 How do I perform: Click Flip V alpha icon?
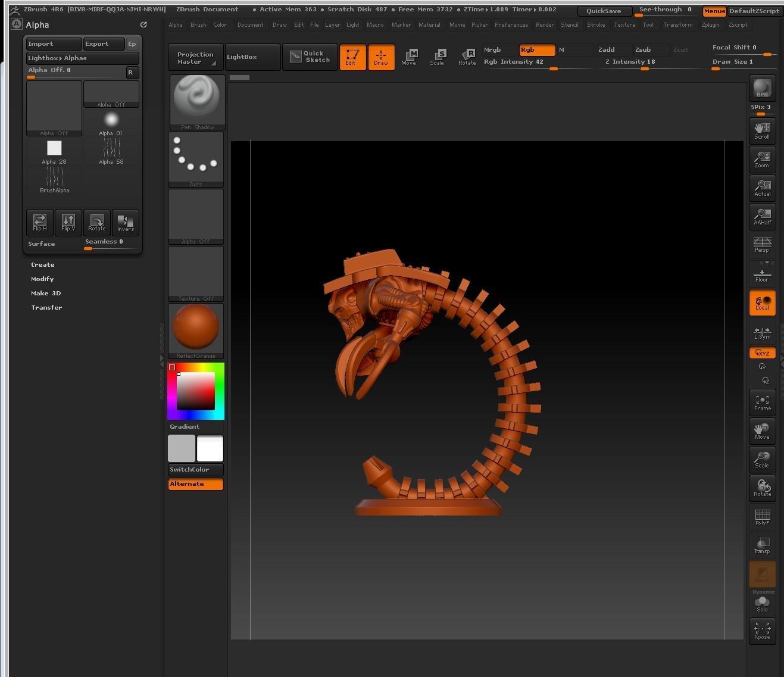pyautogui.click(x=68, y=222)
